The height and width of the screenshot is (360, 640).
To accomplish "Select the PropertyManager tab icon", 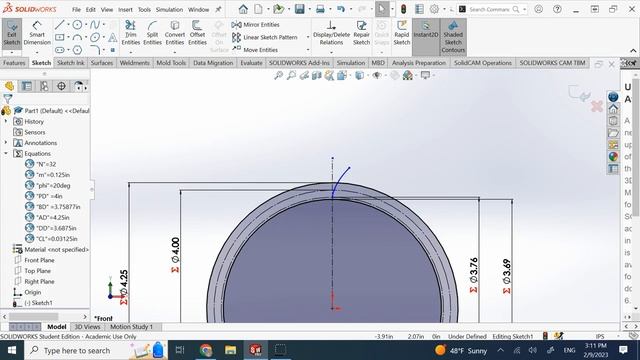I will coord(27,86).
